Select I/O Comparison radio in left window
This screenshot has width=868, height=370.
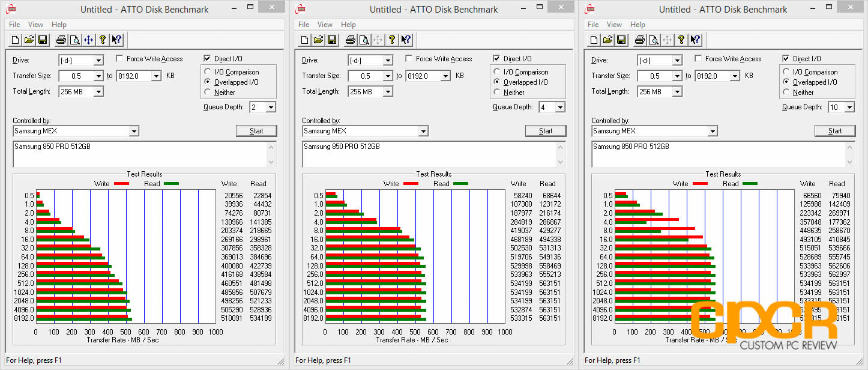[208, 72]
